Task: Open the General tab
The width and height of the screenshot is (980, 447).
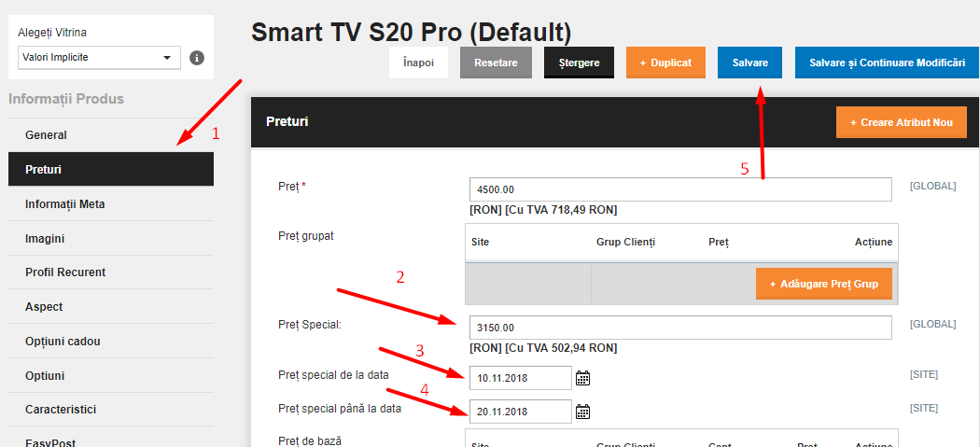Action: point(111,135)
